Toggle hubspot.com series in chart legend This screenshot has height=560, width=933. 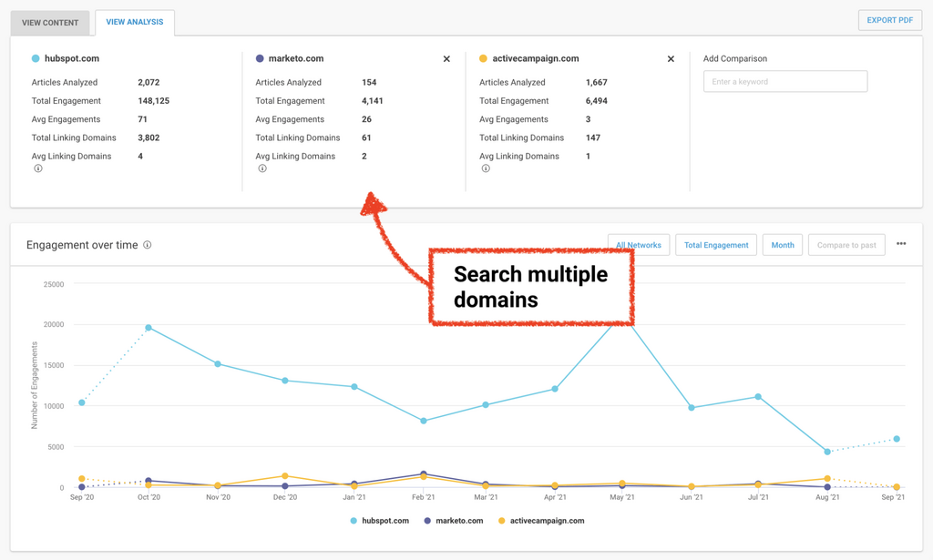[380, 521]
